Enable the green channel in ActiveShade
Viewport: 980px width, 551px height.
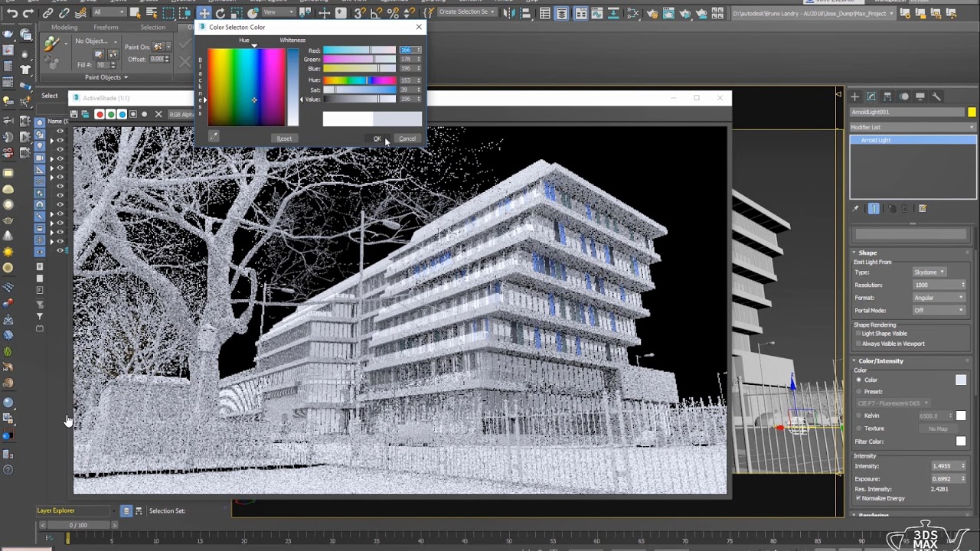click(111, 114)
